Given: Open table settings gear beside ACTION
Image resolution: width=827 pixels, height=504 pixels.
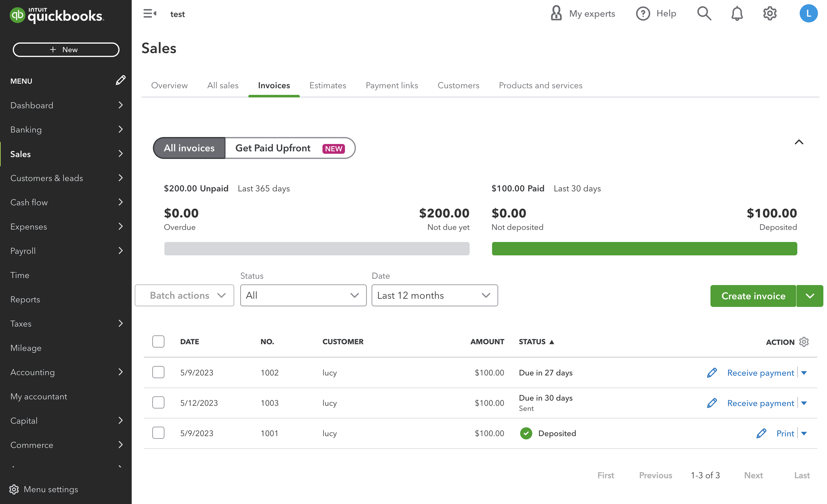Looking at the screenshot, I should (803, 342).
